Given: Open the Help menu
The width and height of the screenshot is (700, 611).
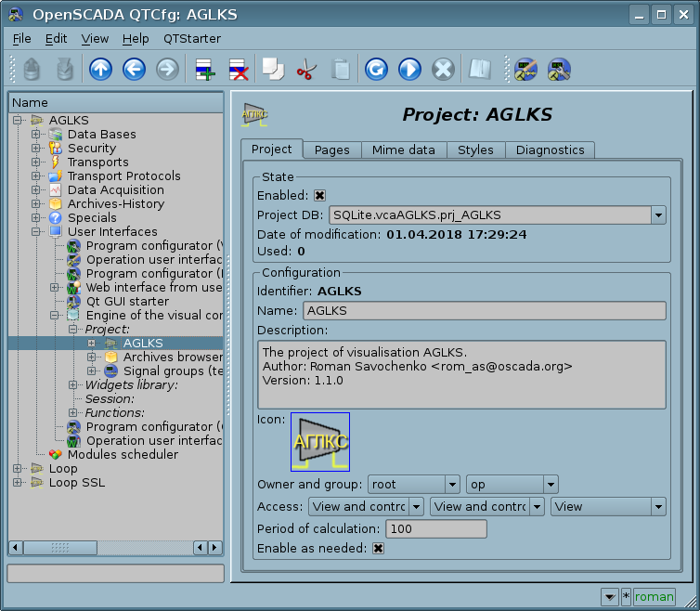Looking at the screenshot, I should [136, 39].
